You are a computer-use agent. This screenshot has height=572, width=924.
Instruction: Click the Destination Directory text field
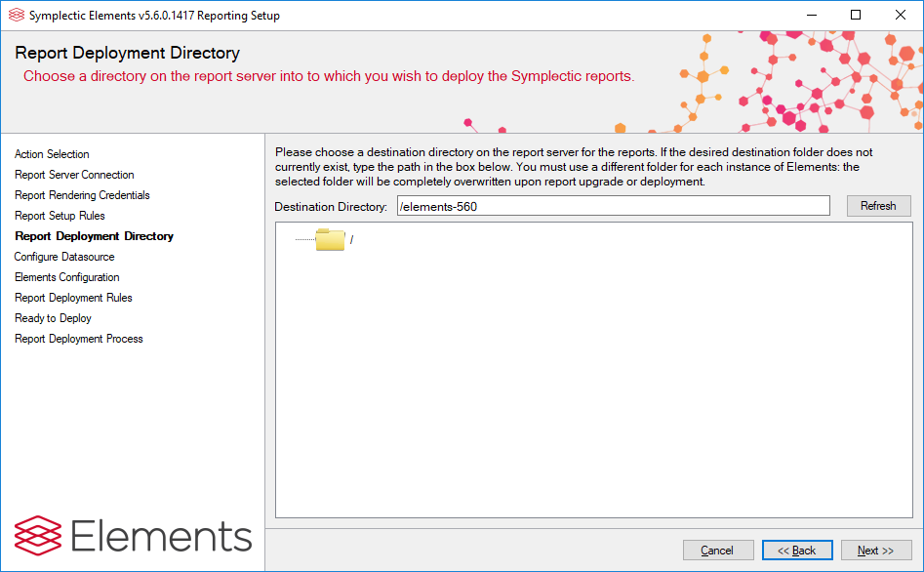click(614, 206)
